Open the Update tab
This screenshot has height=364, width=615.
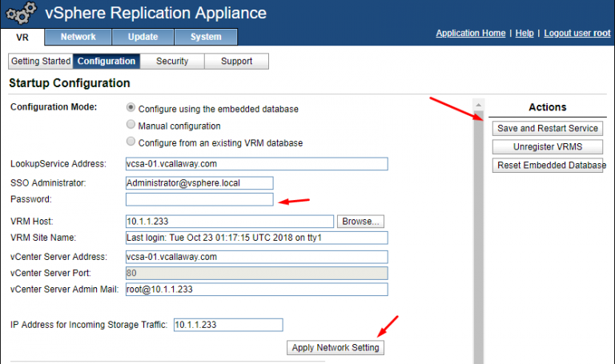[x=142, y=37]
